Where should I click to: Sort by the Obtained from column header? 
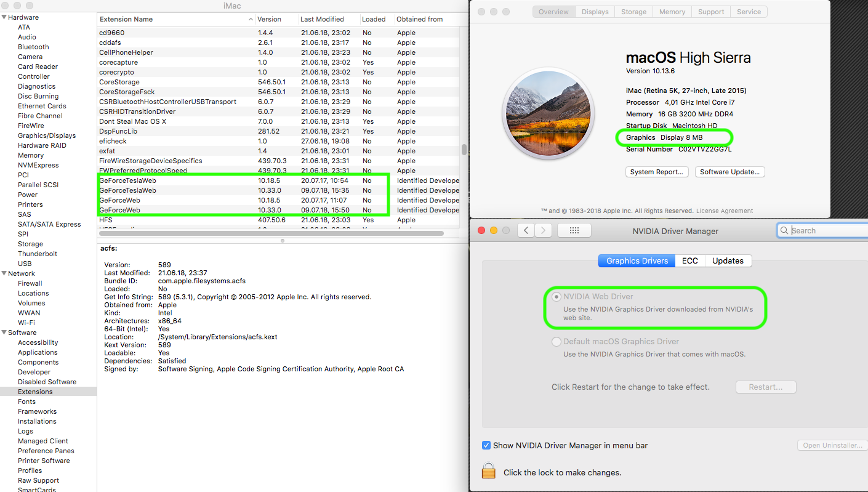click(427, 19)
